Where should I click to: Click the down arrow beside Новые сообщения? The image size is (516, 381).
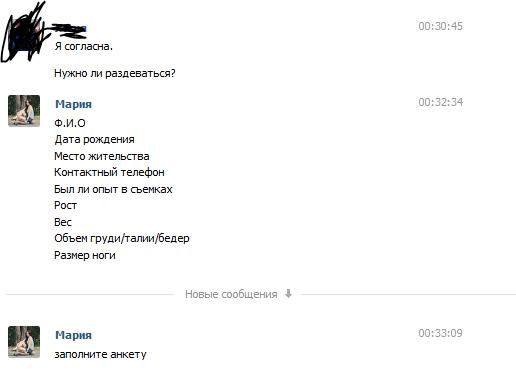point(288,294)
